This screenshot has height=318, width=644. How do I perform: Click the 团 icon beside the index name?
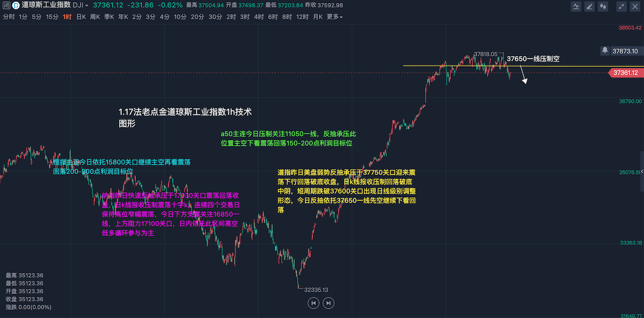point(6,6)
